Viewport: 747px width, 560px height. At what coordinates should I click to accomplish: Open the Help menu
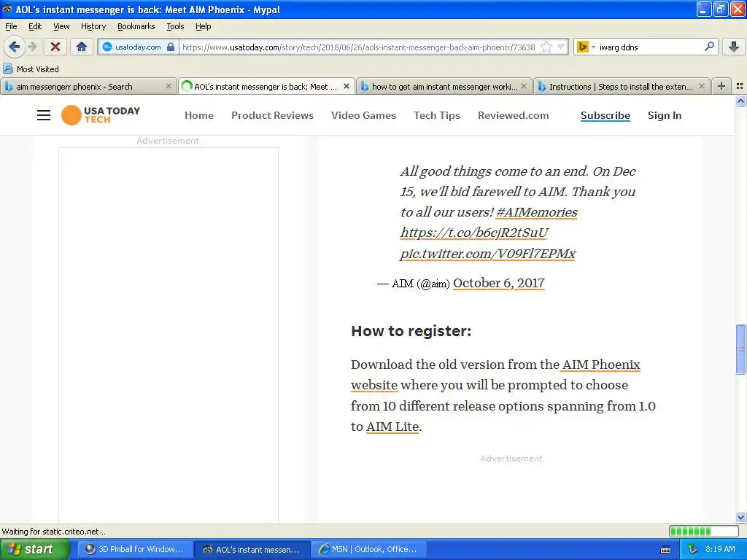pos(203,26)
